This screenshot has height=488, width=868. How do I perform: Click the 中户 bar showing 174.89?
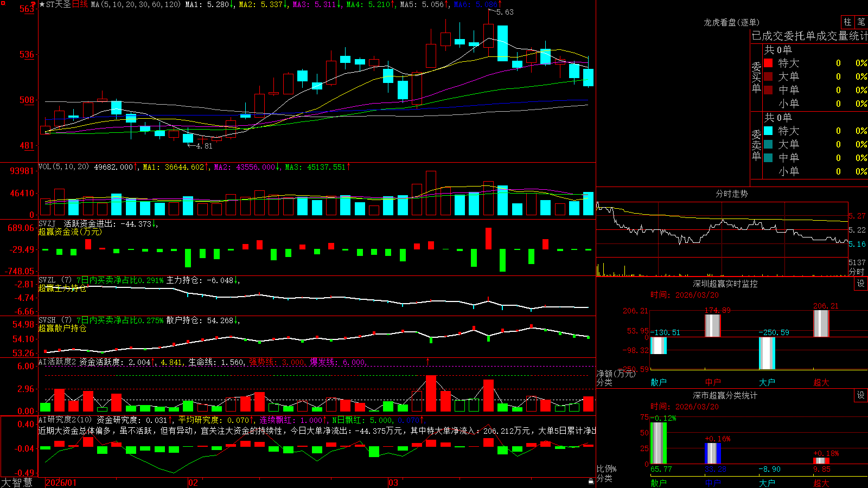point(712,326)
